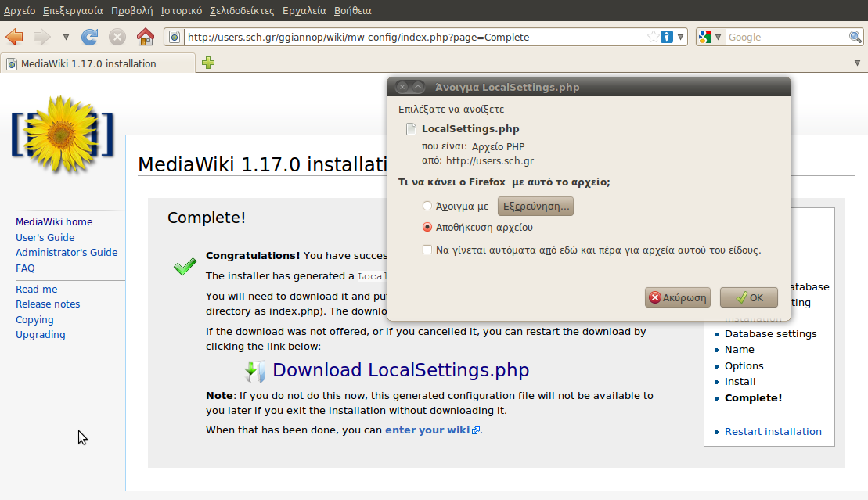This screenshot has height=500, width=868.
Task: Follow the MediaWiki home link
Action: [54, 221]
